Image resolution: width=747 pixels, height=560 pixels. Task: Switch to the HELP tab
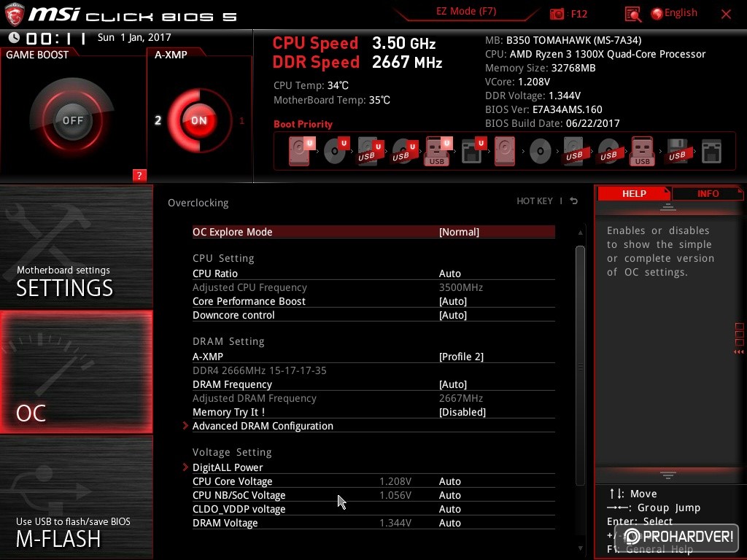[x=634, y=193]
